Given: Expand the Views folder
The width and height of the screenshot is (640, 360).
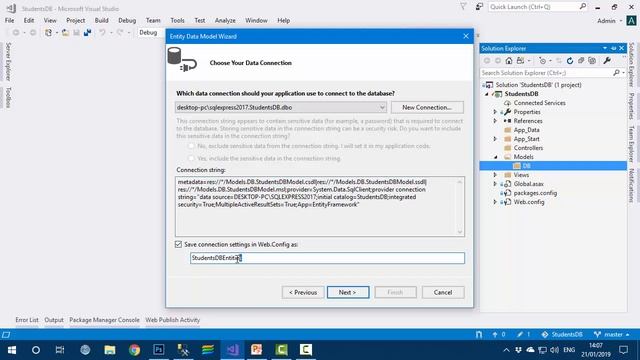Looking at the screenshot, I should pyautogui.click(x=495, y=175).
